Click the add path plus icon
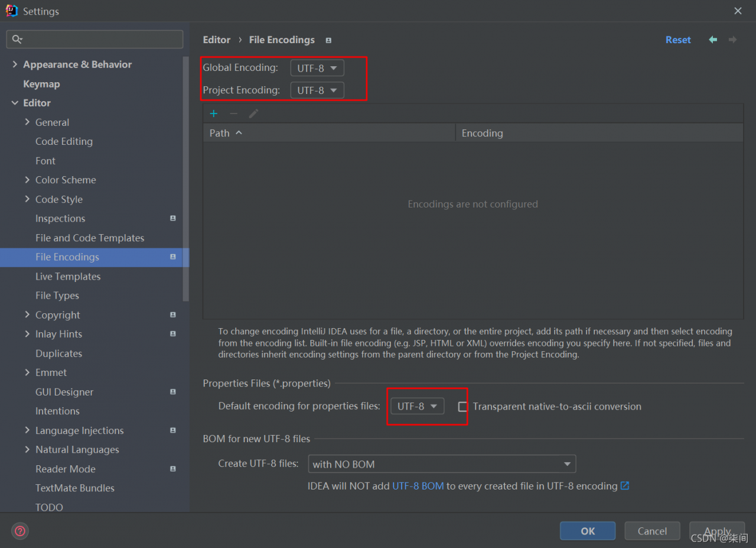This screenshot has height=548, width=756. [214, 114]
